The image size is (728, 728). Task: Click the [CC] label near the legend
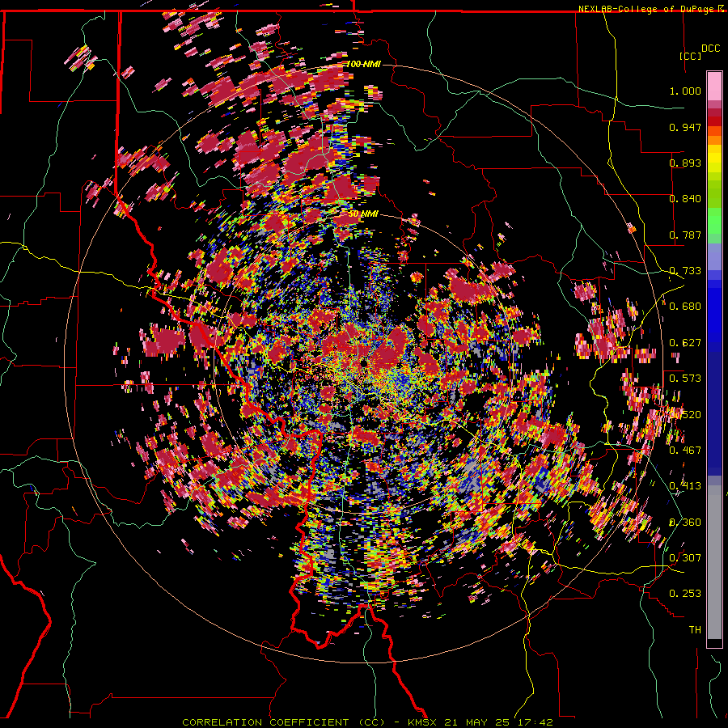click(x=690, y=56)
